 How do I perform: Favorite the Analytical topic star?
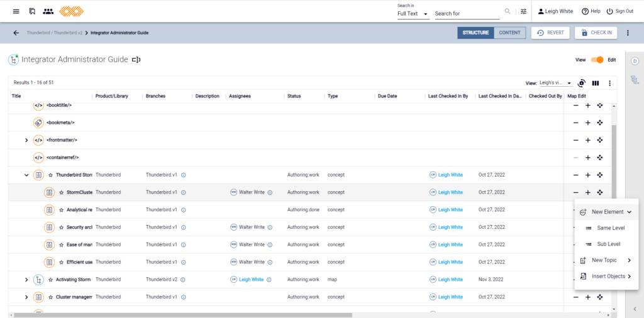61,210
